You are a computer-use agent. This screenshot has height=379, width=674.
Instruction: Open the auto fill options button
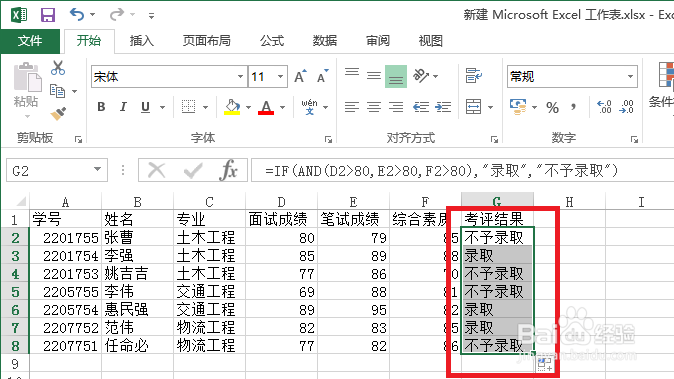coord(544,364)
